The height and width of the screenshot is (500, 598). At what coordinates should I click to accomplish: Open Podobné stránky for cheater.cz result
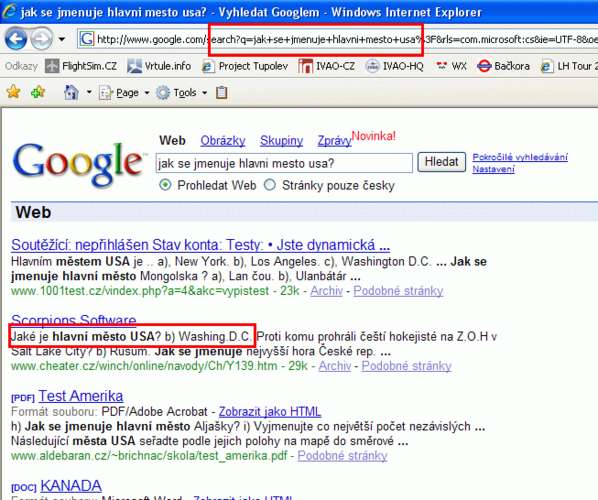point(407,366)
